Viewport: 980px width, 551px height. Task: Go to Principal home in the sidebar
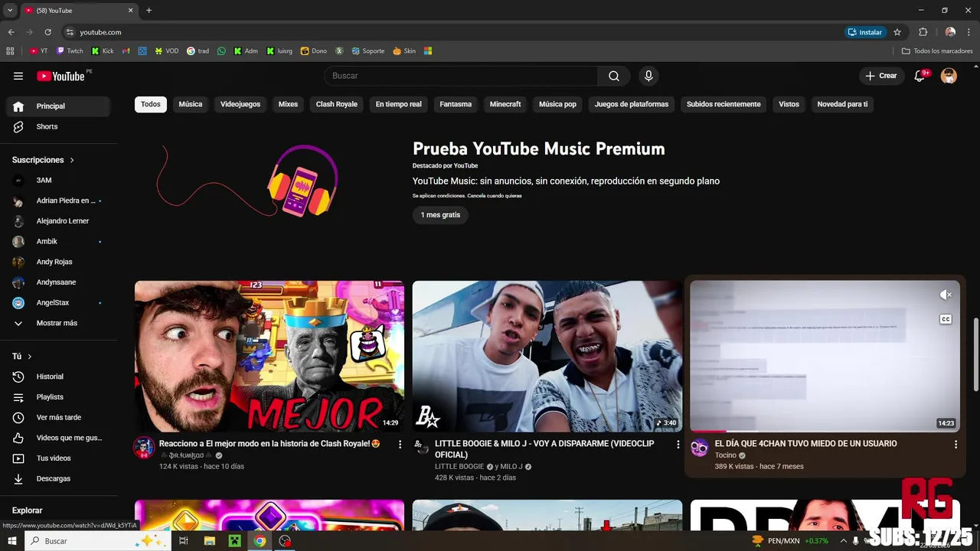(58, 106)
